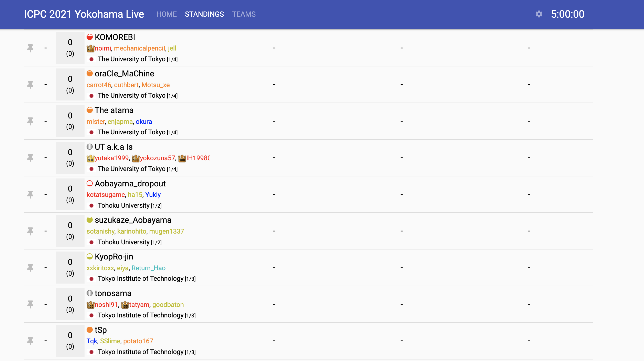Switch to the TEAMS tab

(x=244, y=14)
